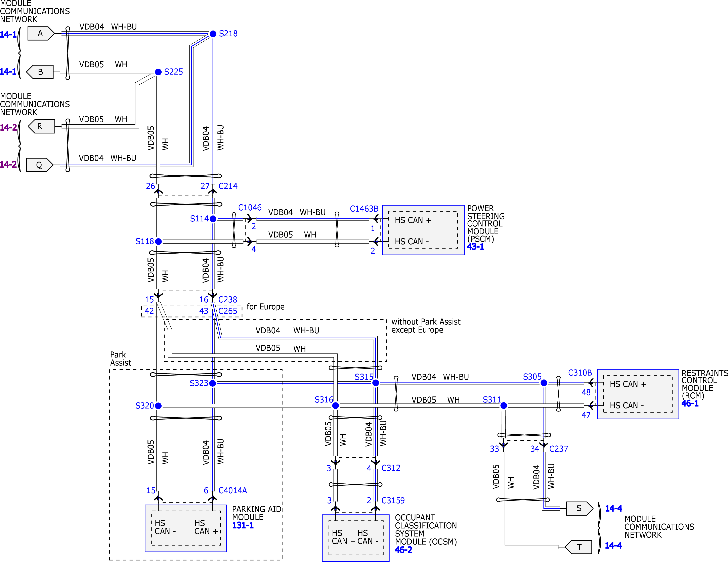
Task: Select splice dot S311
Action: click(x=504, y=406)
